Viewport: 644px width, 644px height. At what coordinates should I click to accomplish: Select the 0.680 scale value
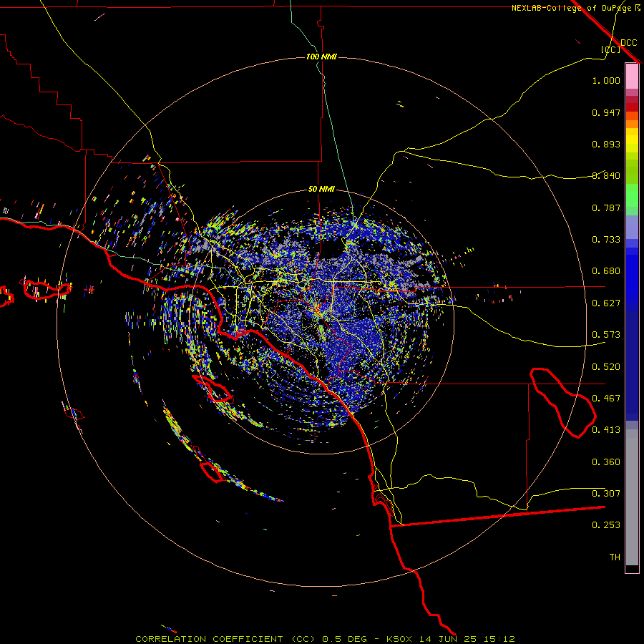click(606, 271)
